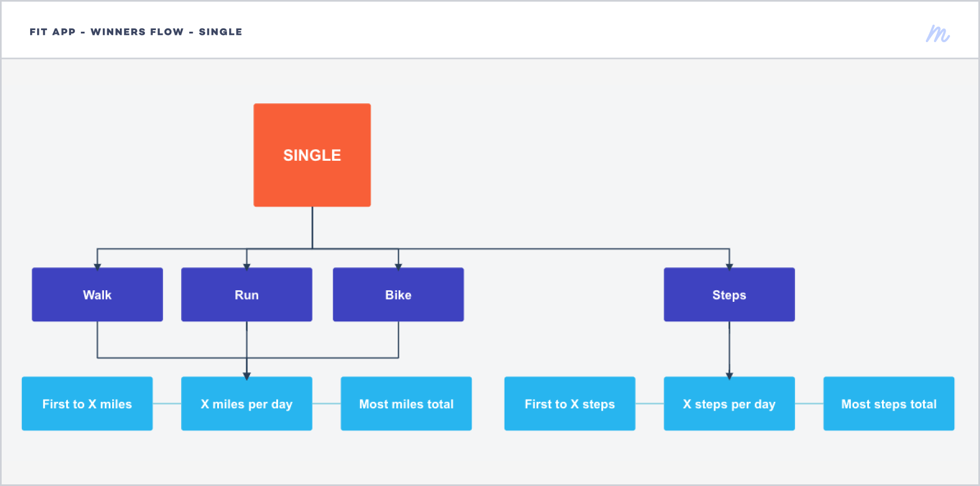This screenshot has height=486, width=980.
Task: Click the cursive m logo icon
Action: [x=938, y=33]
